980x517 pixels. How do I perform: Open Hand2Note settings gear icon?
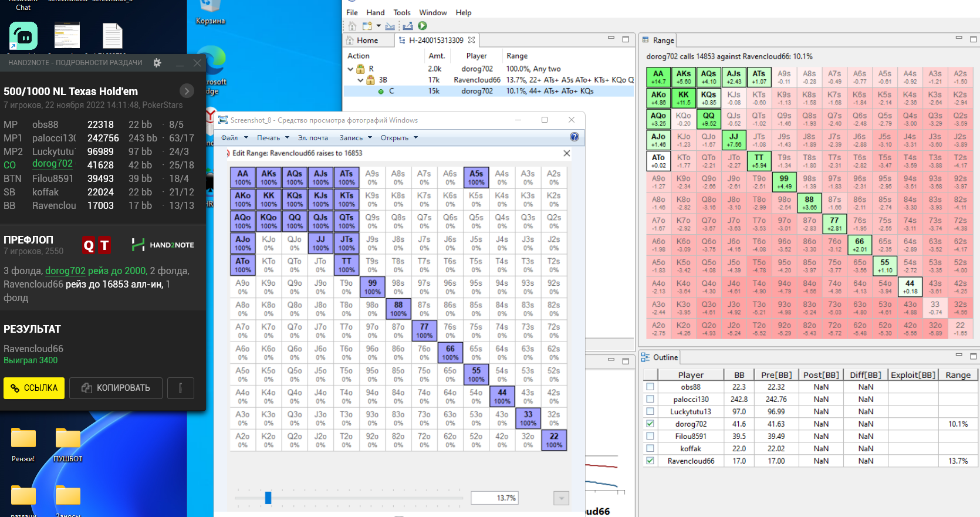point(157,63)
